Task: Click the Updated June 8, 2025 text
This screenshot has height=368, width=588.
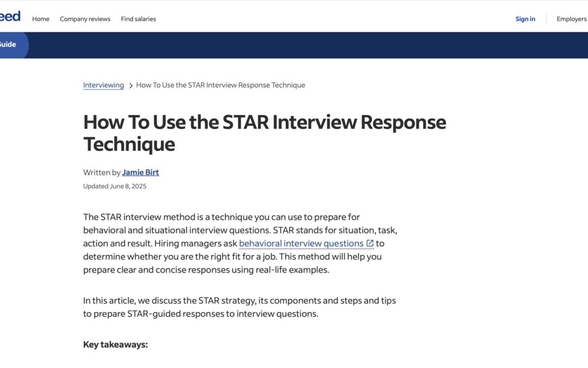Action: click(x=115, y=186)
